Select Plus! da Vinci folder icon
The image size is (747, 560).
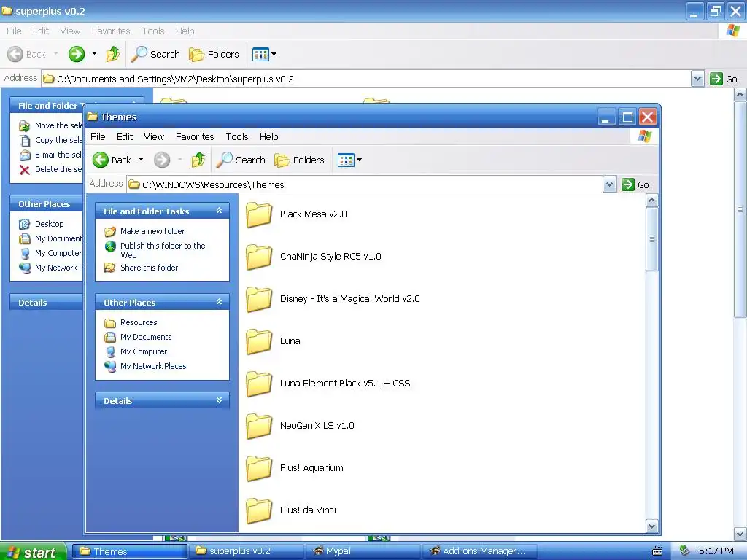[259, 510]
